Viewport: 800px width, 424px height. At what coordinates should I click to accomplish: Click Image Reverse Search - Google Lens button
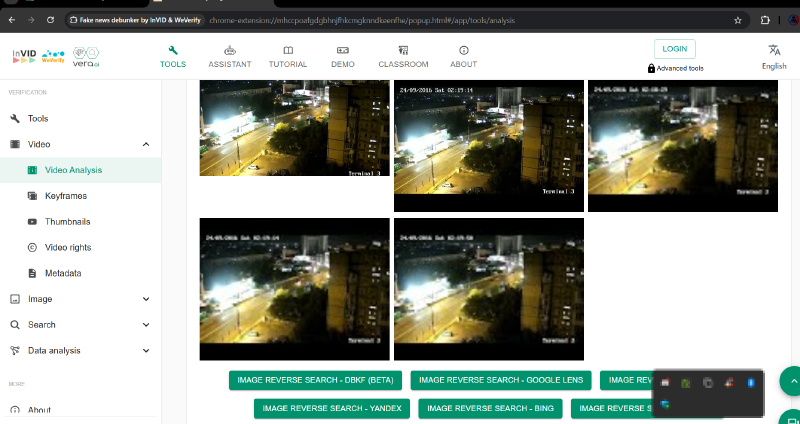[x=500, y=380]
